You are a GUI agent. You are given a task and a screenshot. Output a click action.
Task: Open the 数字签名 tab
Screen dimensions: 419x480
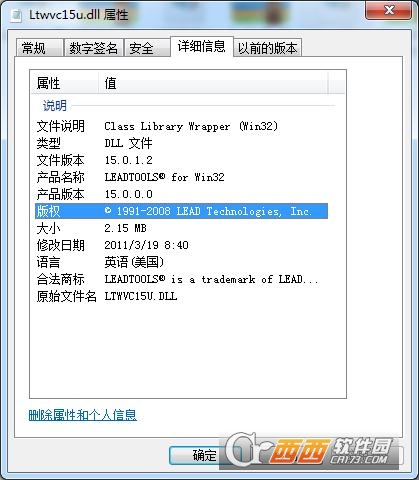coord(93,48)
